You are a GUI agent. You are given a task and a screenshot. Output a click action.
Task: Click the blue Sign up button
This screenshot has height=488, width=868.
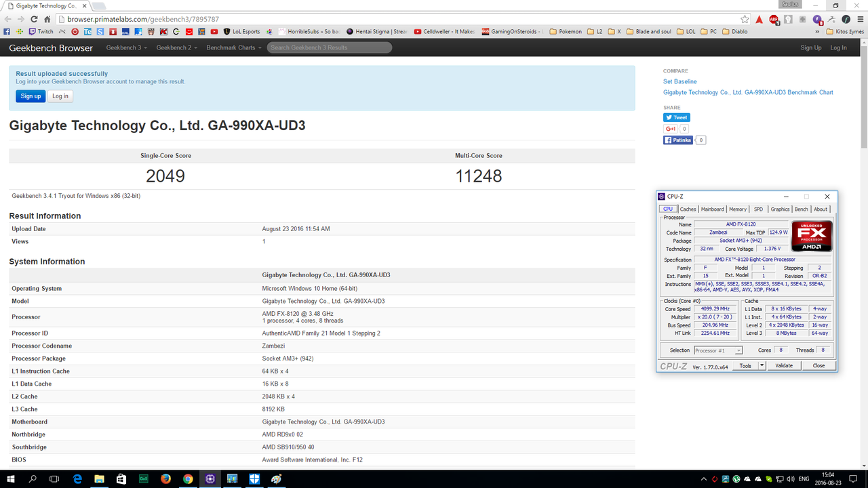tap(31, 96)
